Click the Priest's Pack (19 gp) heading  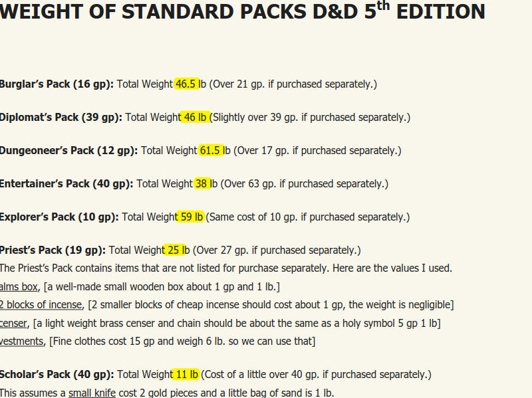(53, 250)
